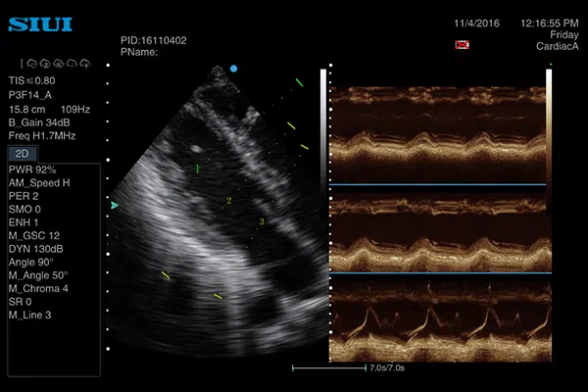Select the M_Line 3 parameter
The image size is (588, 392).
pyautogui.click(x=29, y=315)
